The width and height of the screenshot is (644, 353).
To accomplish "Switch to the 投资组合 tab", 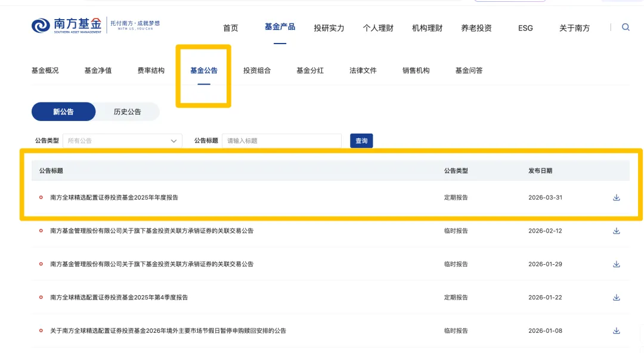I will 256,70.
